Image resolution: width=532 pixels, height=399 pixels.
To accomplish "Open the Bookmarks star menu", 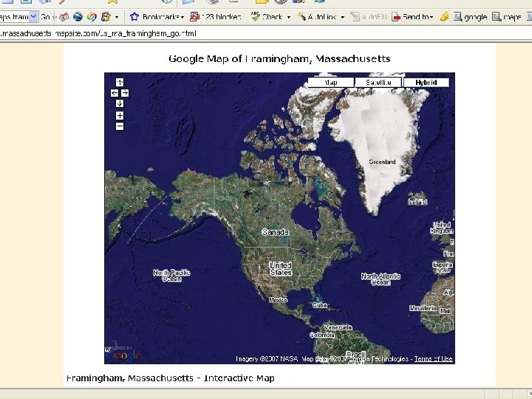I will (x=157, y=16).
